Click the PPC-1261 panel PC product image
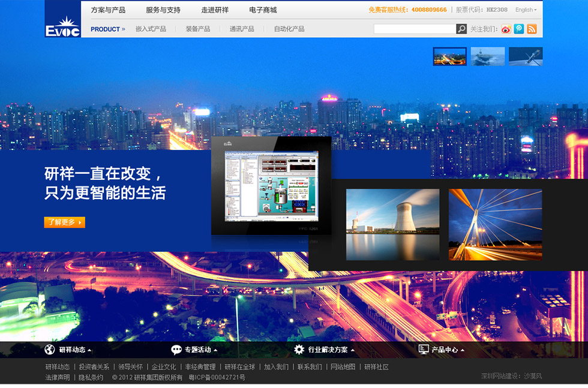Viewport: 588px width, 388px height. tap(271, 185)
